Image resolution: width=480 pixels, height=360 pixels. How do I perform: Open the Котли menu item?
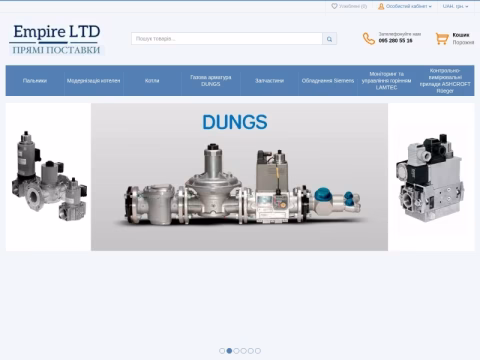[152, 81]
